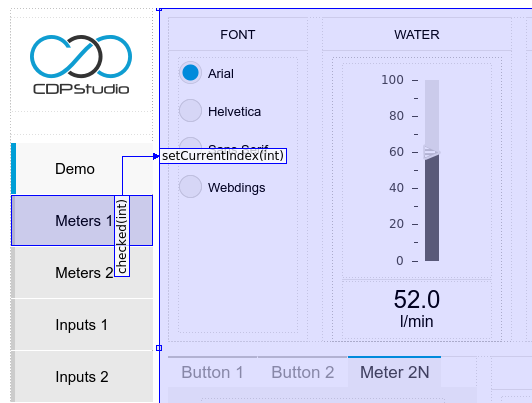Switch to Meters 1 in sidebar

tap(82, 220)
